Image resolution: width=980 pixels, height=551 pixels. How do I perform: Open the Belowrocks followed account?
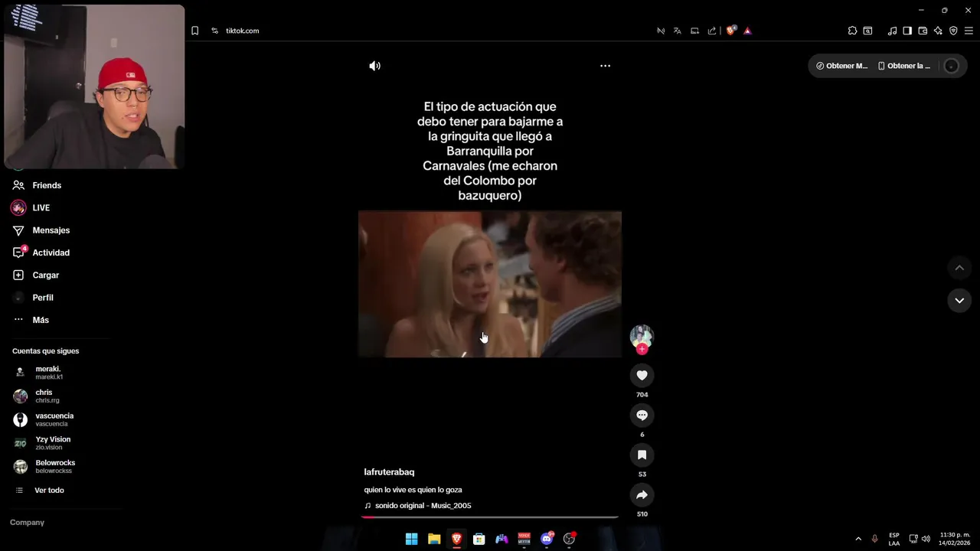[54, 467]
